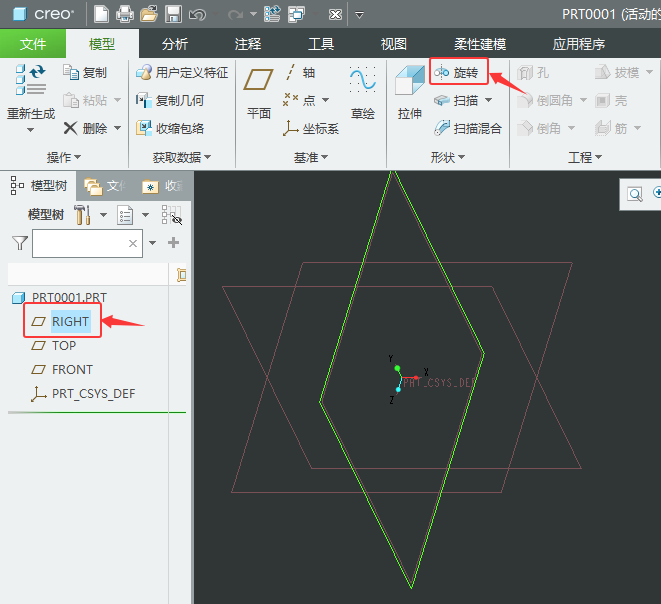Open the quick access toolbar customize dropdown
This screenshot has height=604, width=661.
[x=359, y=15]
